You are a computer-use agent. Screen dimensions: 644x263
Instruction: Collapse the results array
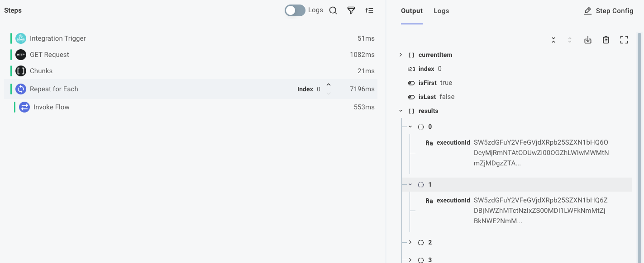[x=401, y=111]
